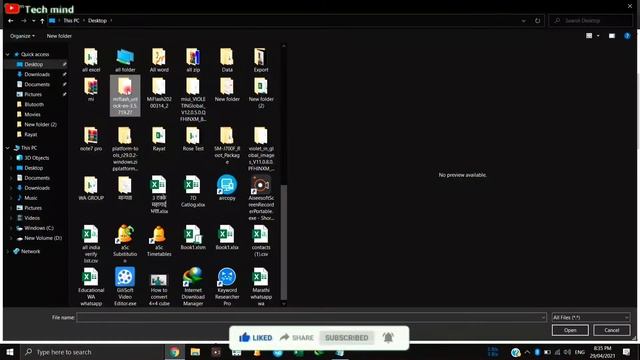Select the MiFlash20200314_2 folder
Image resolution: width=640 pixels, height=360 pixels.
coord(159,93)
